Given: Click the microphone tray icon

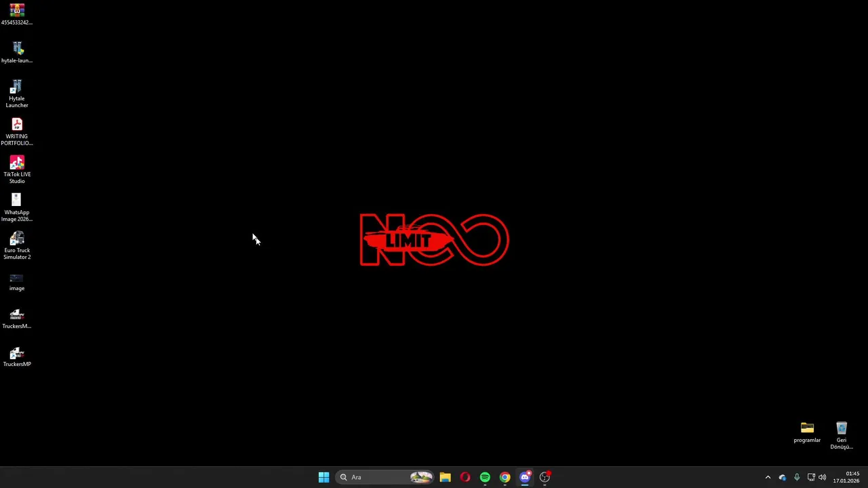Looking at the screenshot, I should click(797, 477).
